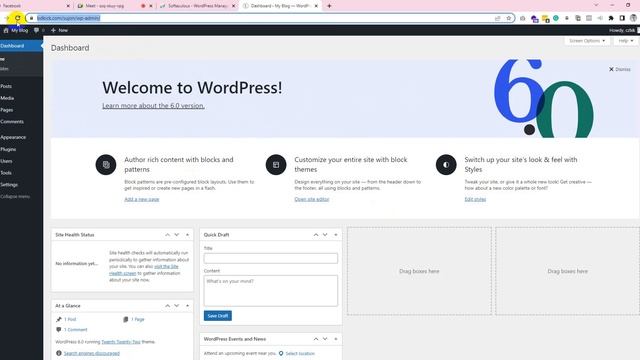The height and width of the screenshot is (360, 640).
Task: Focus the Quick Draft Content textarea
Action: pyautogui.click(x=271, y=291)
